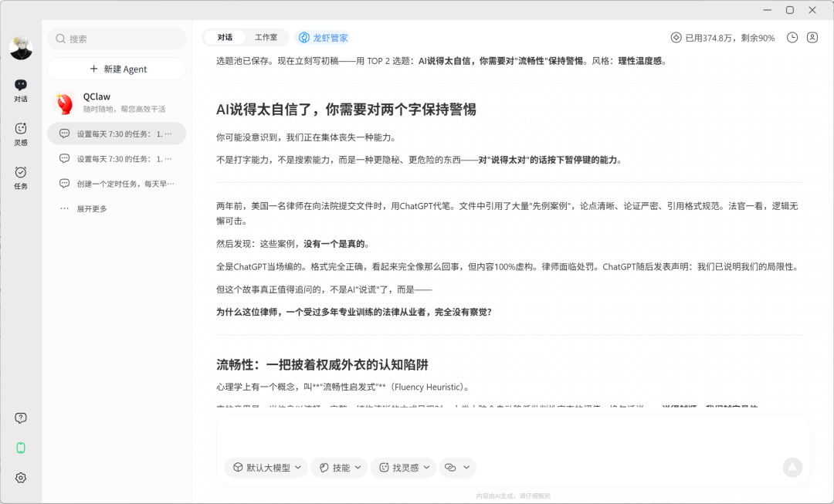Click the 找灵感 smiley icon

tap(384, 467)
